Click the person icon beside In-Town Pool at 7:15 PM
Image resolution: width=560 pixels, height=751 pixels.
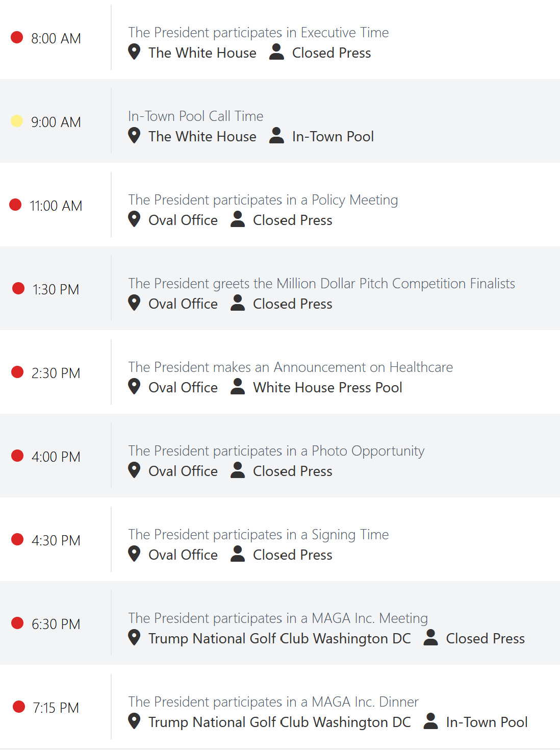click(x=431, y=721)
